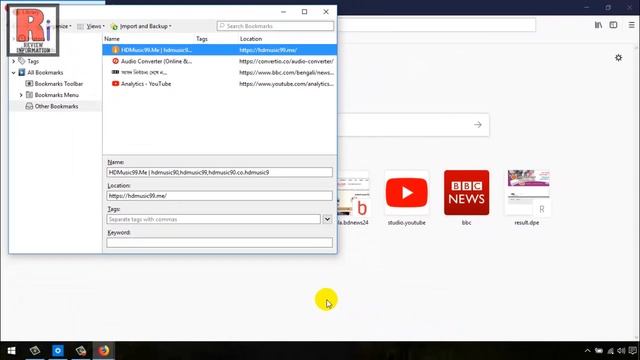Expand the Tags tree node

[x=13, y=61]
